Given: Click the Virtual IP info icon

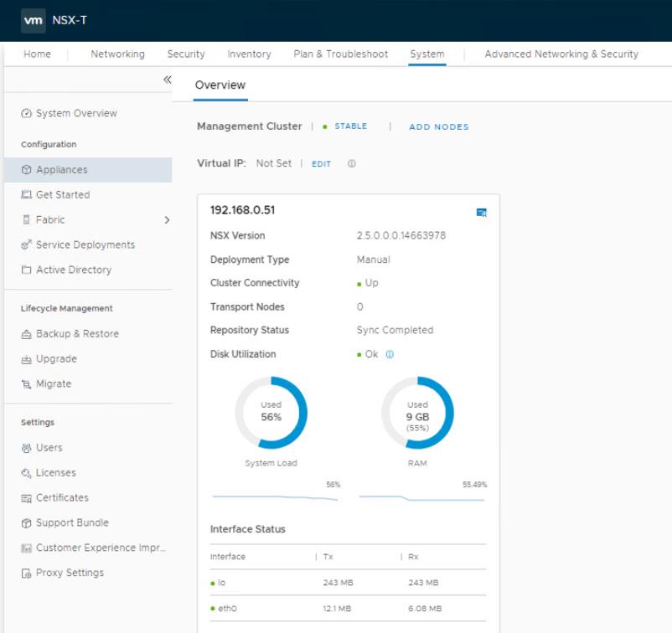Looking at the screenshot, I should 351,163.
